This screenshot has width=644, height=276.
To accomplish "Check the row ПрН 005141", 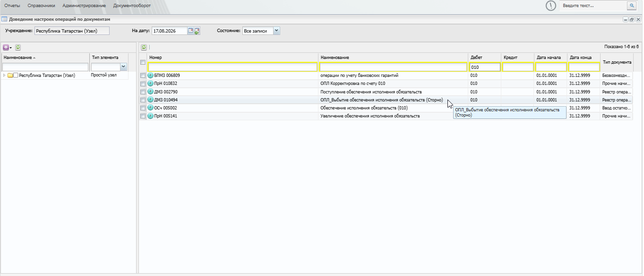I will click(143, 116).
